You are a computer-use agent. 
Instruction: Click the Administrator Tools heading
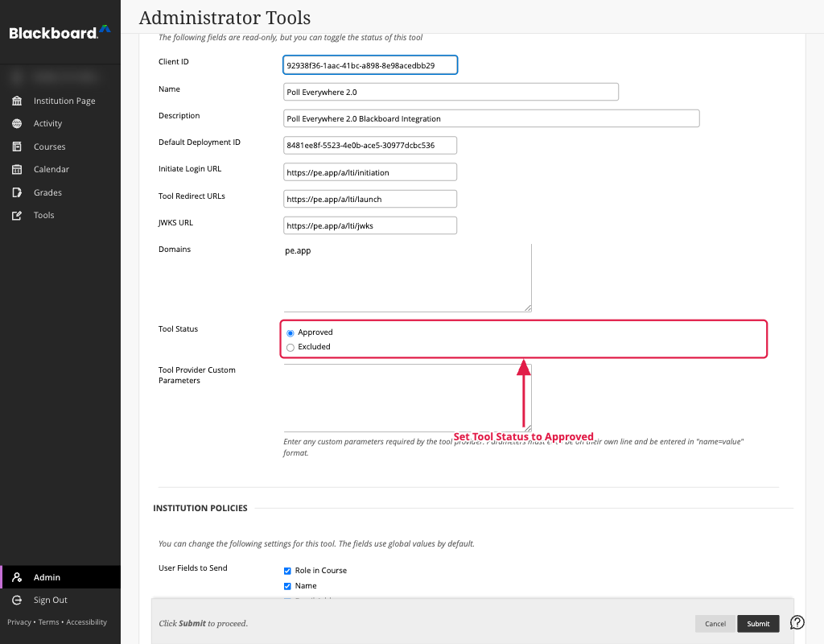(225, 18)
